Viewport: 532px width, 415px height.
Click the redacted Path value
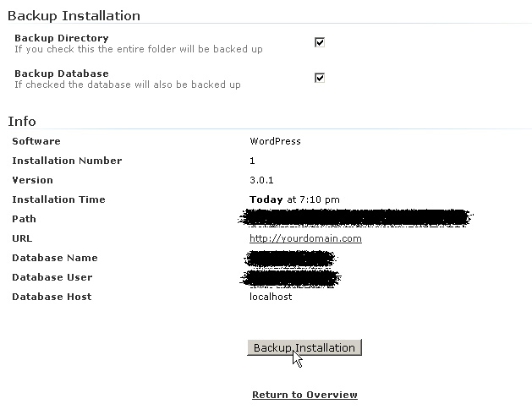coord(354,218)
